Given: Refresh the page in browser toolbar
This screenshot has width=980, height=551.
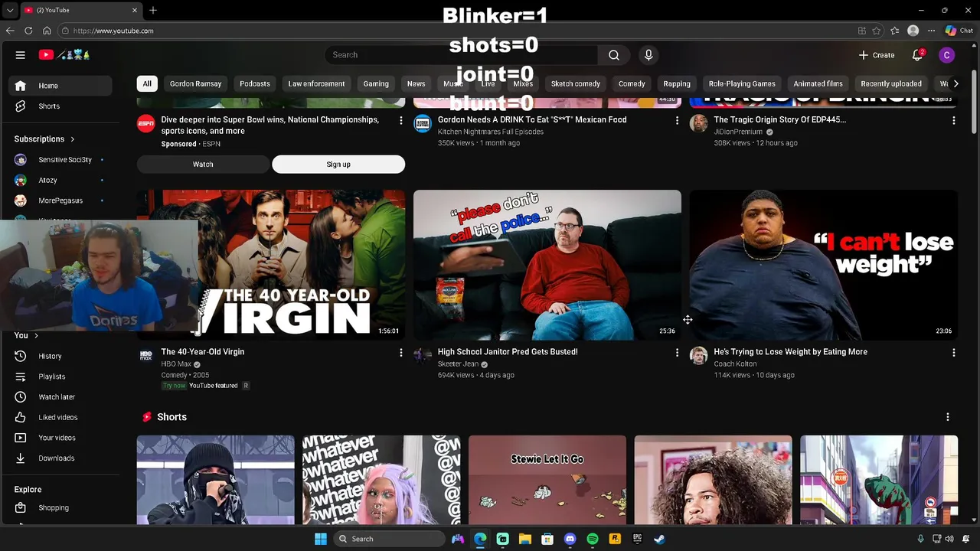Looking at the screenshot, I should [28, 31].
